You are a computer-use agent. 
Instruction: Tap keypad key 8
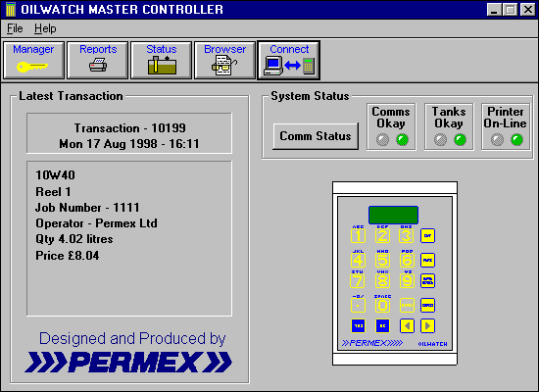(382, 281)
